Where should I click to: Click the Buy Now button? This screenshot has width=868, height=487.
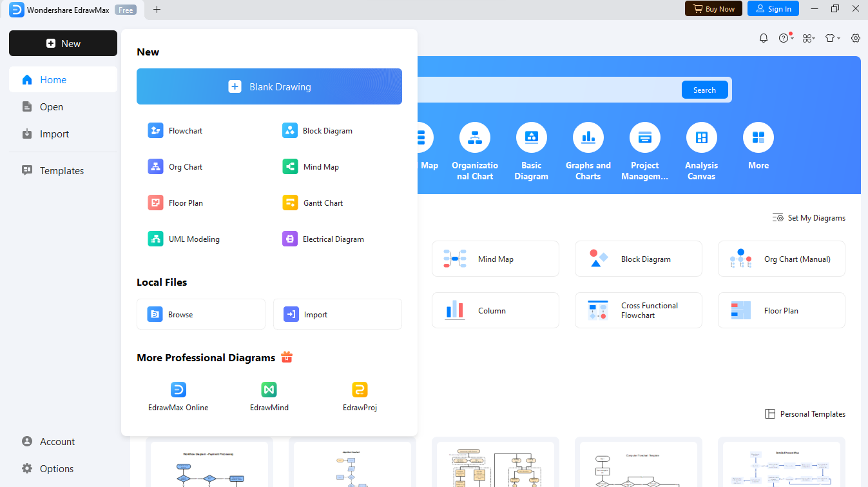(x=713, y=9)
